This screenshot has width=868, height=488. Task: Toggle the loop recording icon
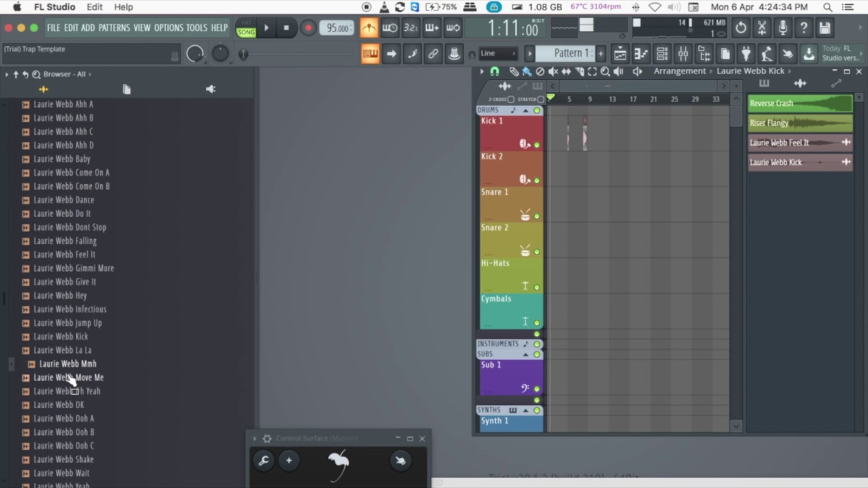pyautogui.click(x=453, y=28)
